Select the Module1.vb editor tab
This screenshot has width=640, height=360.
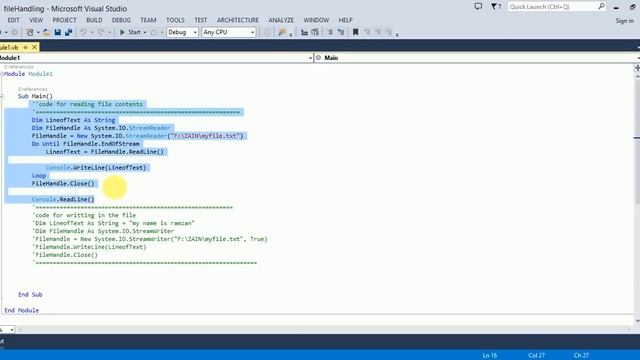pos(10,47)
